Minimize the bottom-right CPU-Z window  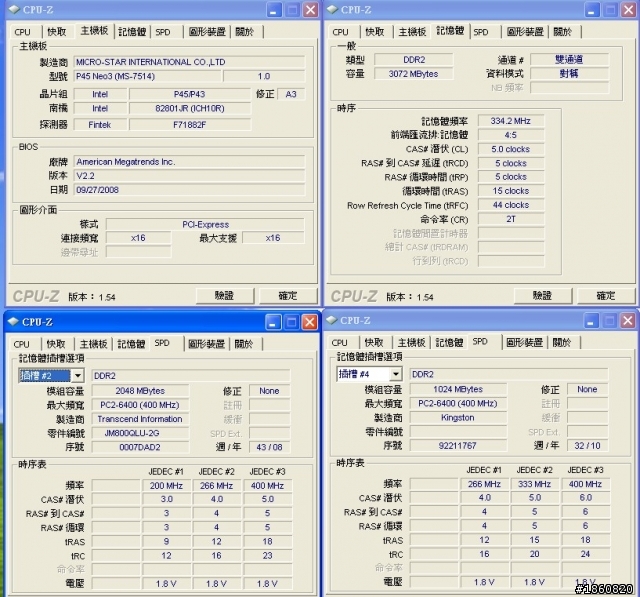click(591, 321)
